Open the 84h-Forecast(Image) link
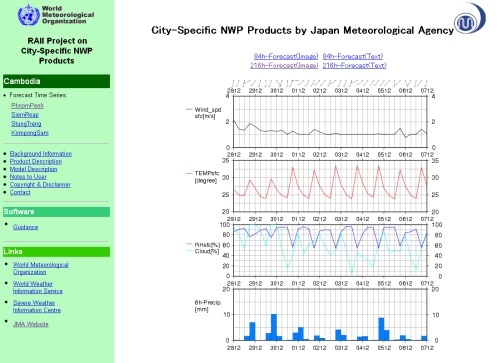The image size is (500, 363). [x=286, y=56]
